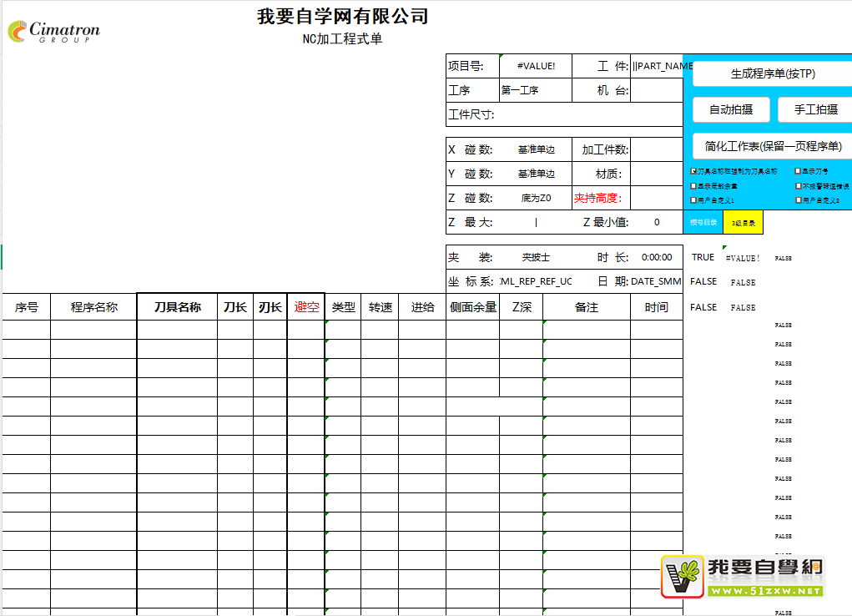The height and width of the screenshot is (616, 852).
Task: Click the yellow 3级目录 cell
Action: click(743, 223)
